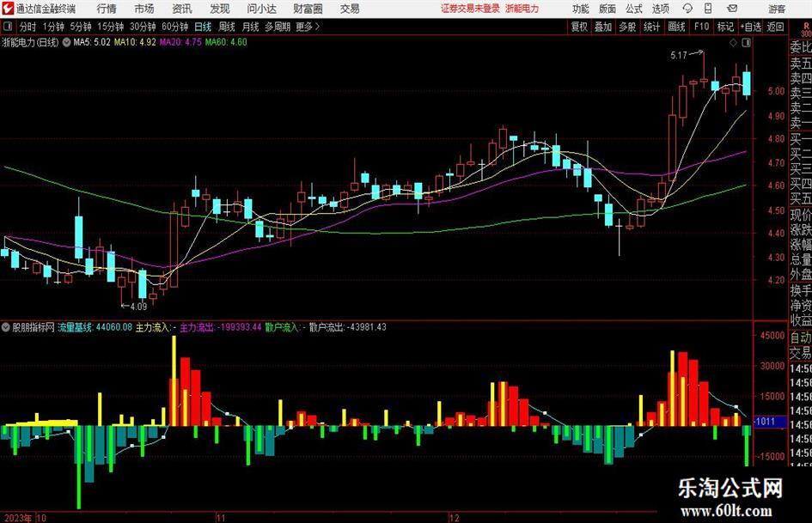Open the 财富圈 menu
Viewport: 812px width, 523px height.
pos(308,9)
